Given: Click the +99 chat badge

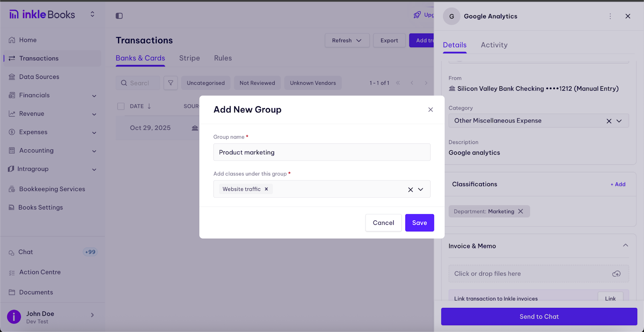Looking at the screenshot, I should pos(90,252).
